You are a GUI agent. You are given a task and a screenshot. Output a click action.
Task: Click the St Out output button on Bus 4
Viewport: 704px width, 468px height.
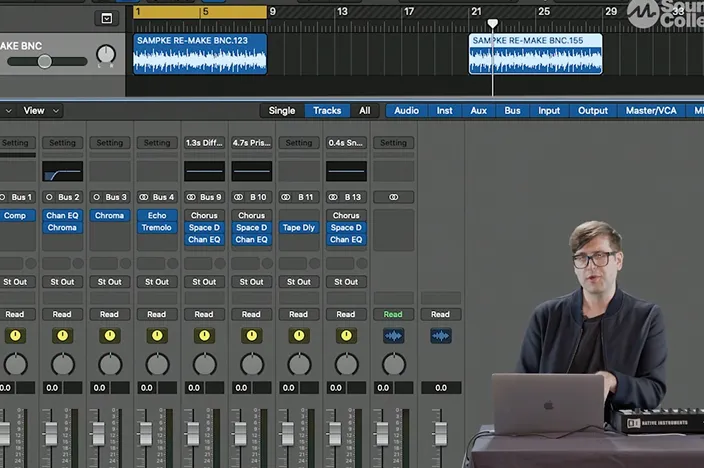click(157, 282)
